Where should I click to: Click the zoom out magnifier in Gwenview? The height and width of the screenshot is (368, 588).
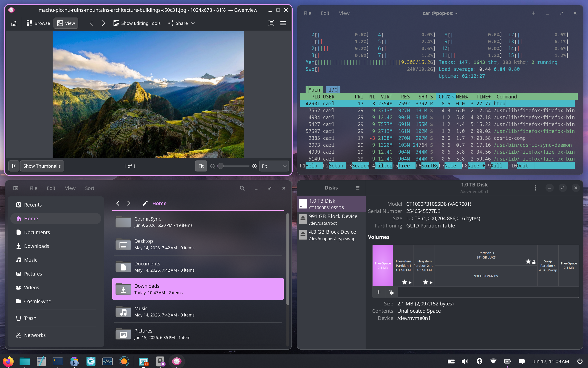coord(213,166)
